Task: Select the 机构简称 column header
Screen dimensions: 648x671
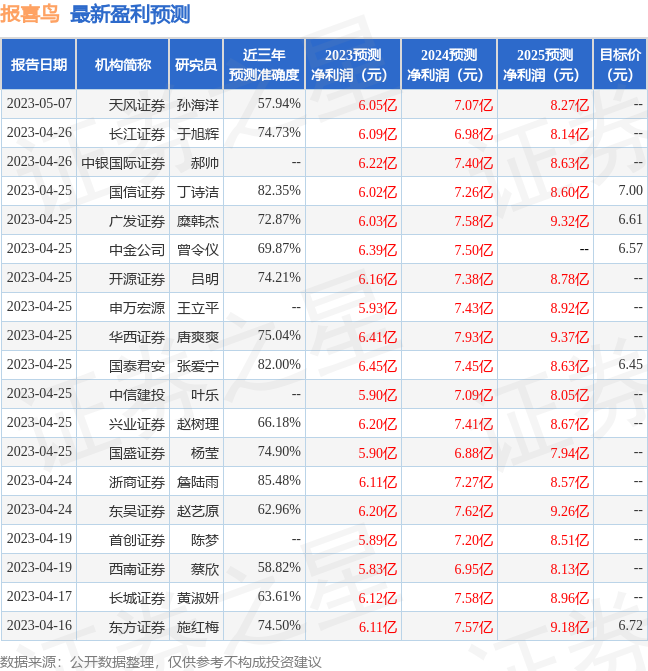Action: [122, 65]
